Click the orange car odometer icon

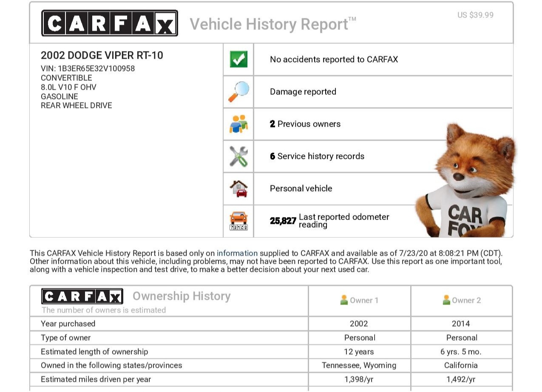[x=238, y=221]
